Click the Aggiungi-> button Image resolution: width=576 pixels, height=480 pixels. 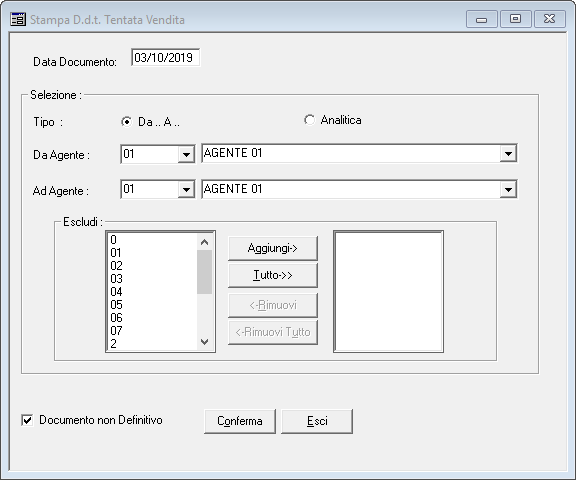[273, 248]
